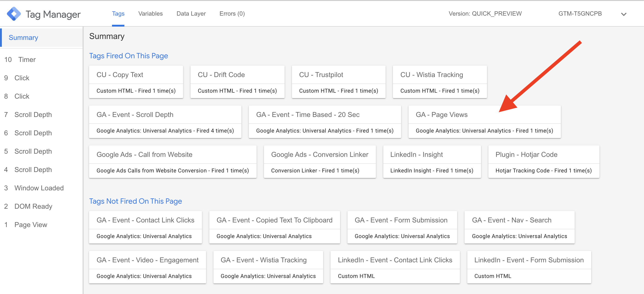Open the CU - Wistia Tracking tag card

pos(440,82)
